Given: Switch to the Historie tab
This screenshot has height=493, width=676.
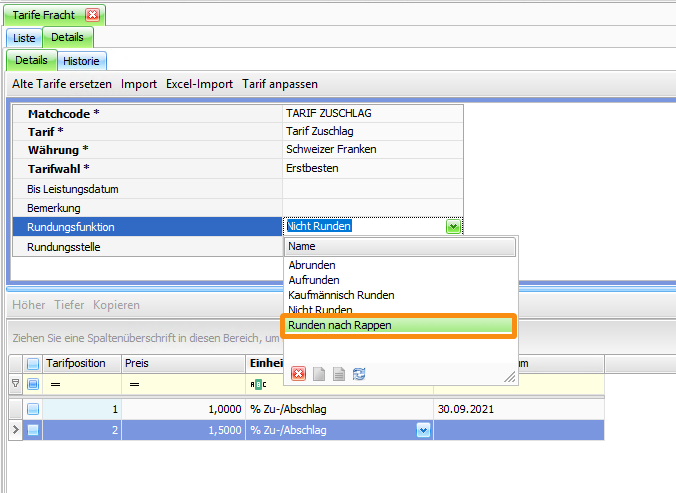Looking at the screenshot, I should click(x=81, y=61).
